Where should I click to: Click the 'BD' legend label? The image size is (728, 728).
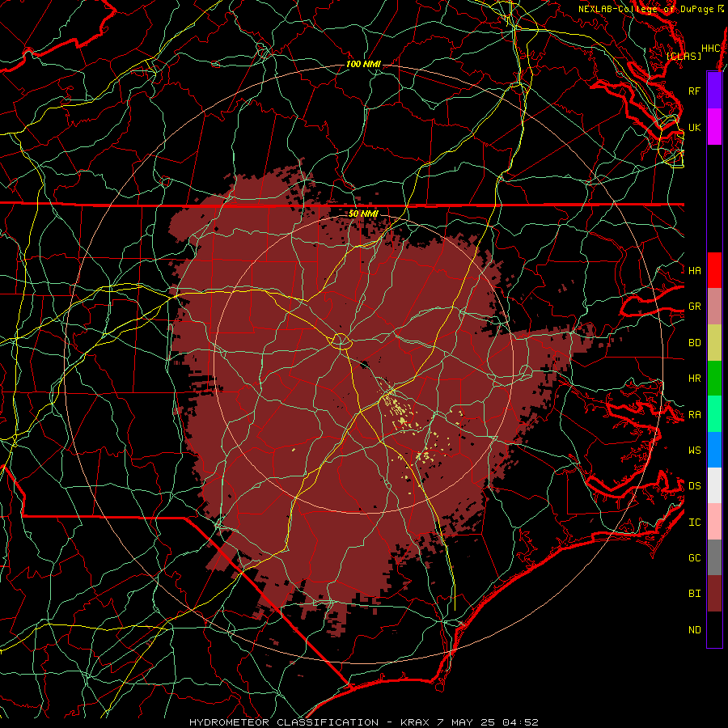coord(694,343)
